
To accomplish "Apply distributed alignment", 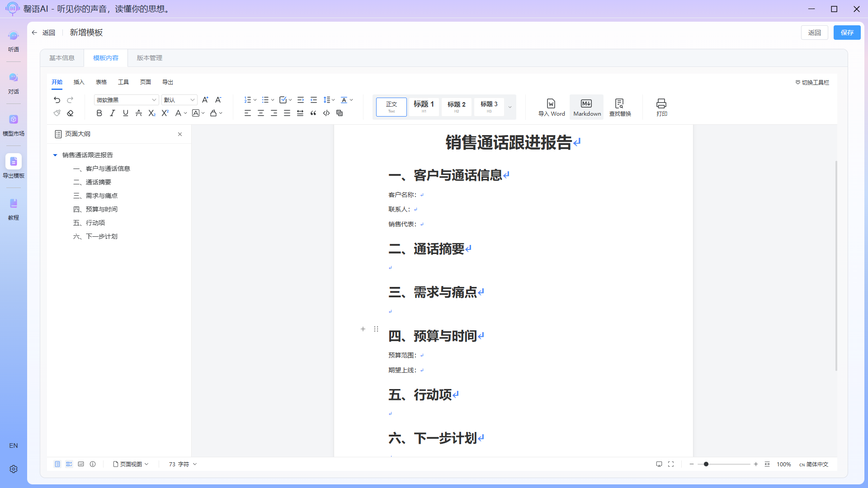I will pyautogui.click(x=300, y=113).
